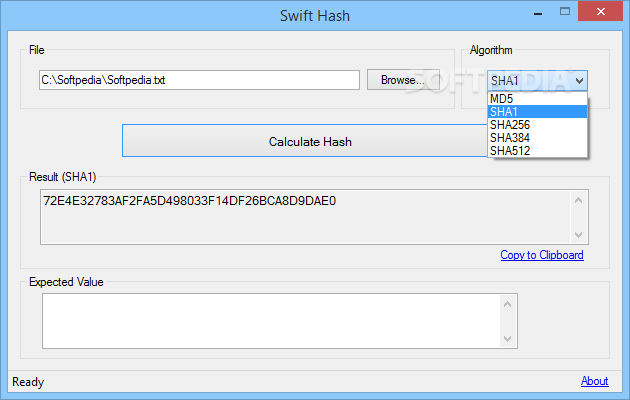Click the Browse... button
This screenshot has width=630, height=400.
403,80
